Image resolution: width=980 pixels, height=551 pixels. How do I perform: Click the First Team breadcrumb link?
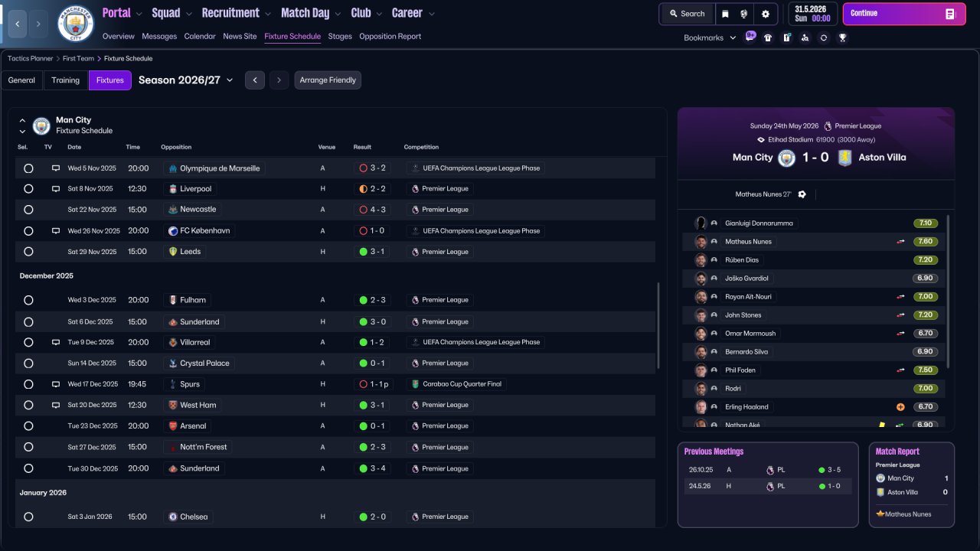[79, 58]
